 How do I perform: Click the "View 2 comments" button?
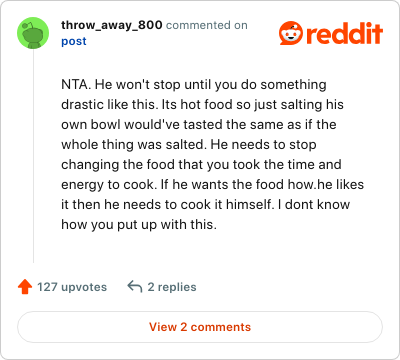coord(200,327)
